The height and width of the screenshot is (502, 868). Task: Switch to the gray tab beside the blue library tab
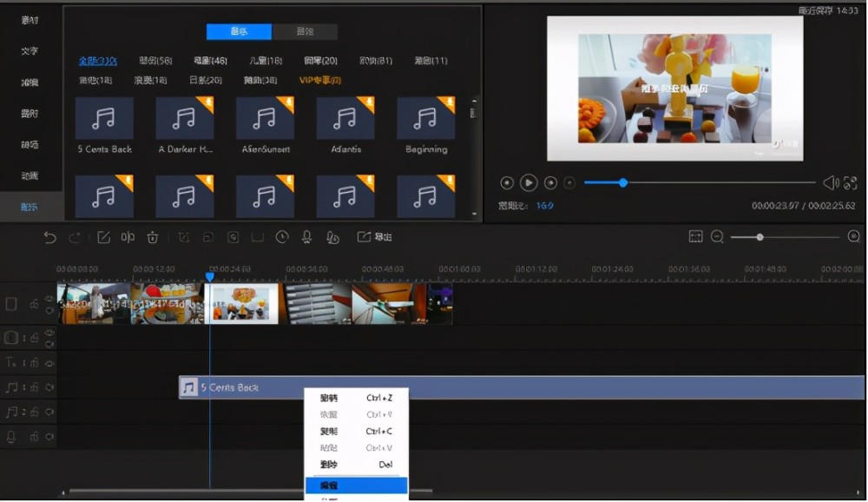pos(305,31)
